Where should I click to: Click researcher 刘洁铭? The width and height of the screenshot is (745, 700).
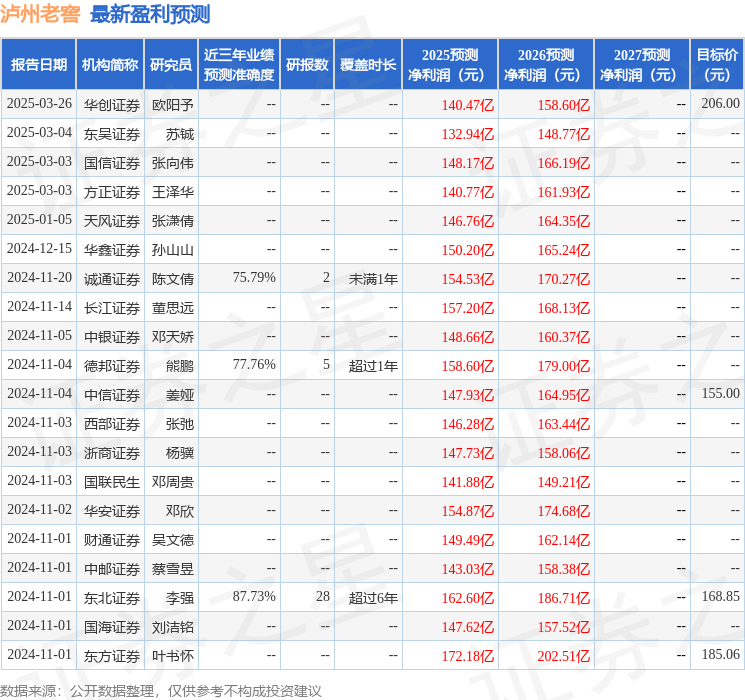click(x=172, y=626)
